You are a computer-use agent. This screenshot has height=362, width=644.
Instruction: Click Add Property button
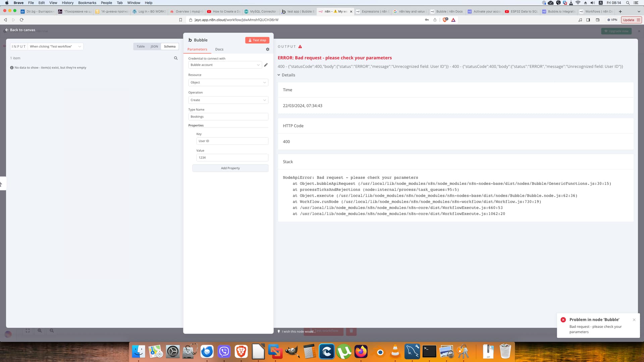[230, 168]
